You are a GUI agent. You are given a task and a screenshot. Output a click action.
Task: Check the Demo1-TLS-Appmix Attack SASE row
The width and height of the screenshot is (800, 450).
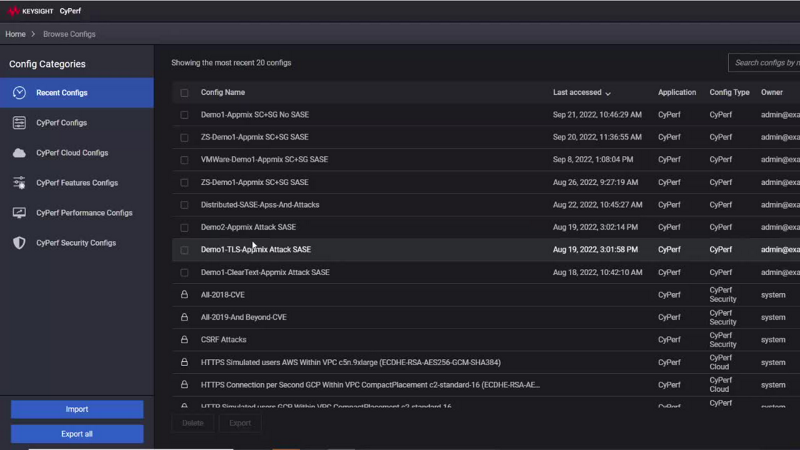[184, 250]
